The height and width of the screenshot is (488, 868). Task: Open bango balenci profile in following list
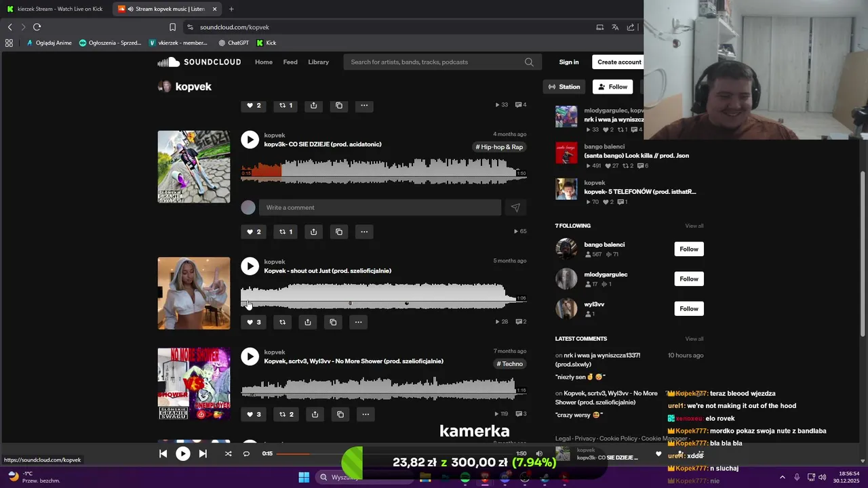pyautogui.click(x=604, y=245)
